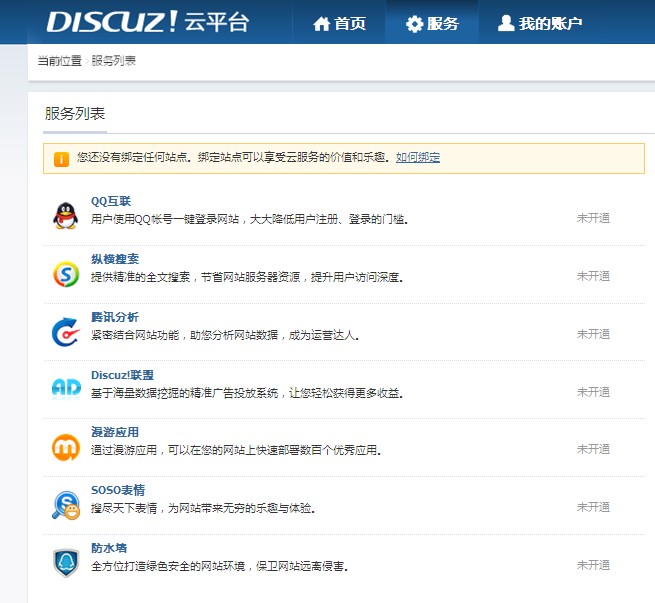Click the house icon beside 首页

322,24
